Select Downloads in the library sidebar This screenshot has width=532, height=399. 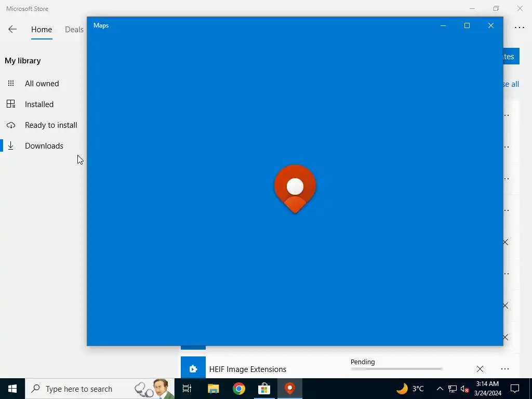tap(44, 146)
